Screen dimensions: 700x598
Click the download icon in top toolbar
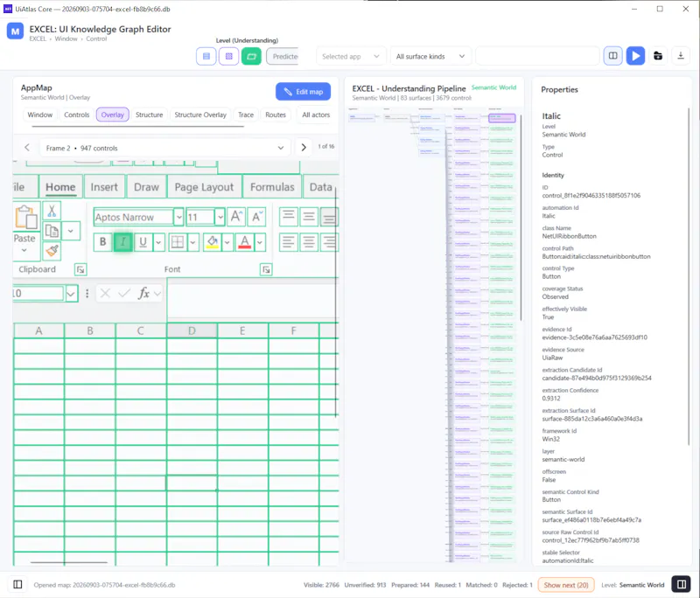681,56
